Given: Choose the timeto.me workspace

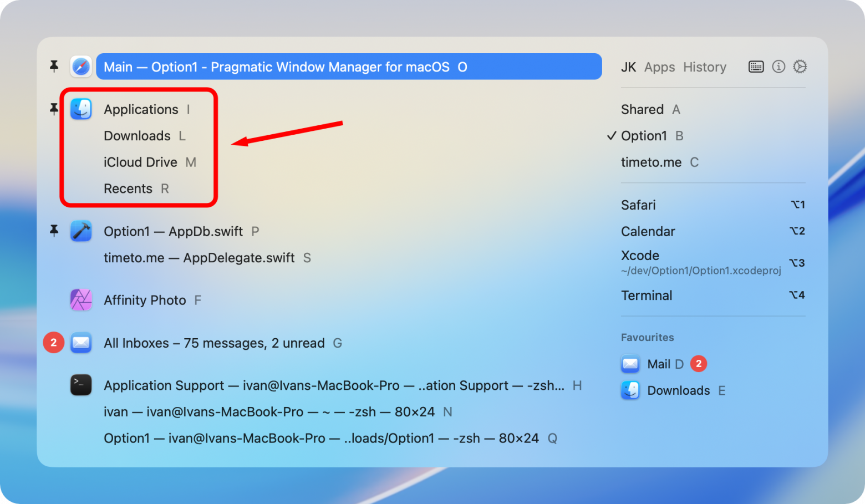Looking at the screenshot, I should (651, 162).
